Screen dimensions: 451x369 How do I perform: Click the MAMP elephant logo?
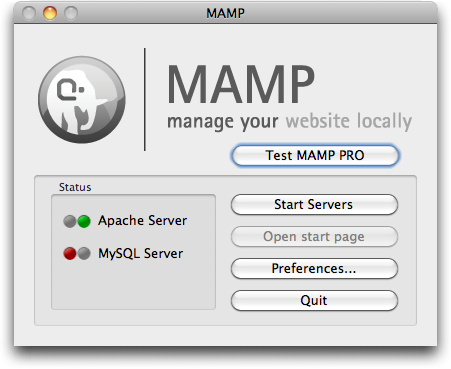click(82, 99)
